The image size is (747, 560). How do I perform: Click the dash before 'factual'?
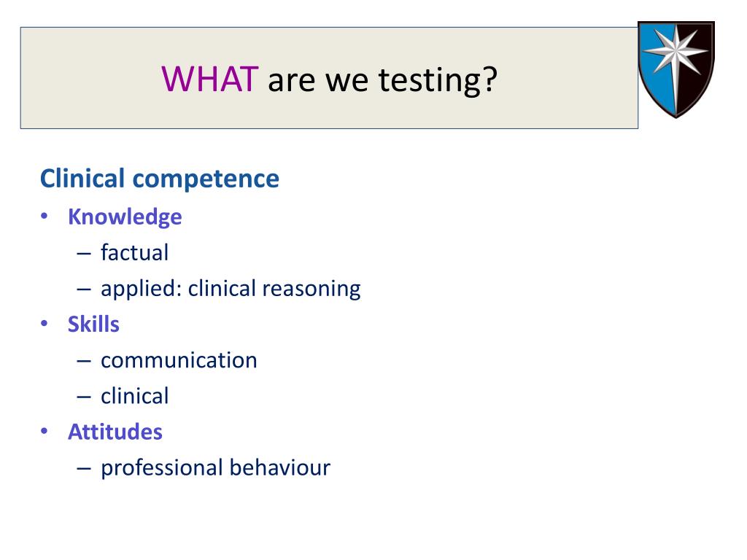coord(83,254)
